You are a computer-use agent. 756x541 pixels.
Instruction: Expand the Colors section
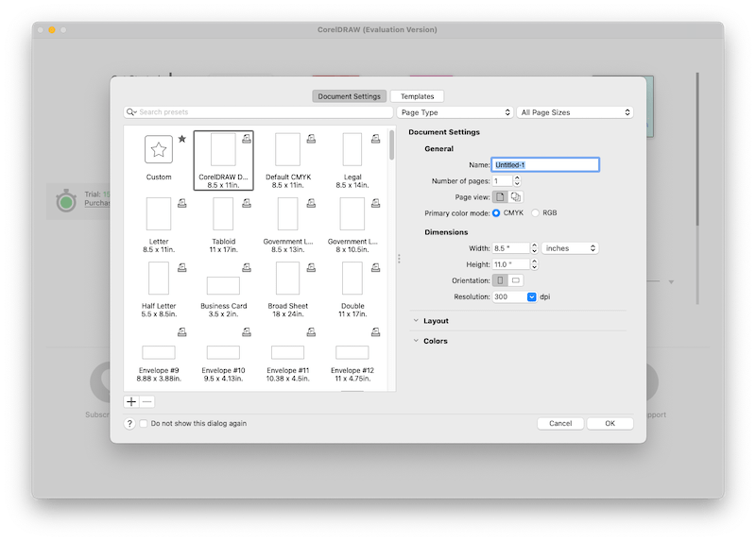pyautogui.click(x=435, y=341)
